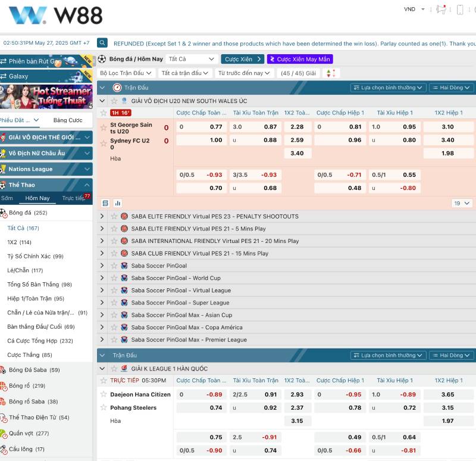This screenshot has height=461, width=476.
Task: Click the Cầu lông sport icon
Action: click(x=3, y=449)
